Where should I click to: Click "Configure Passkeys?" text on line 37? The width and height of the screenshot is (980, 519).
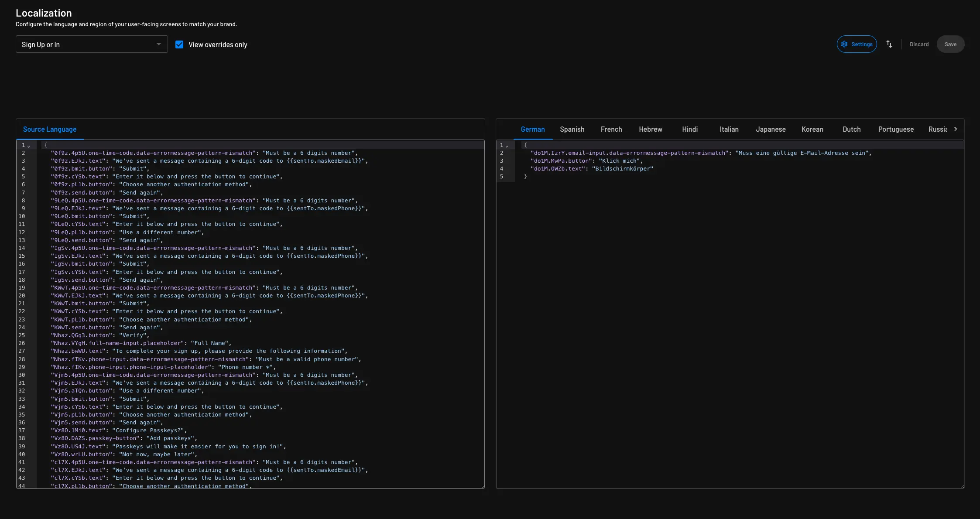pyautogui.click(x=148, y=430)
